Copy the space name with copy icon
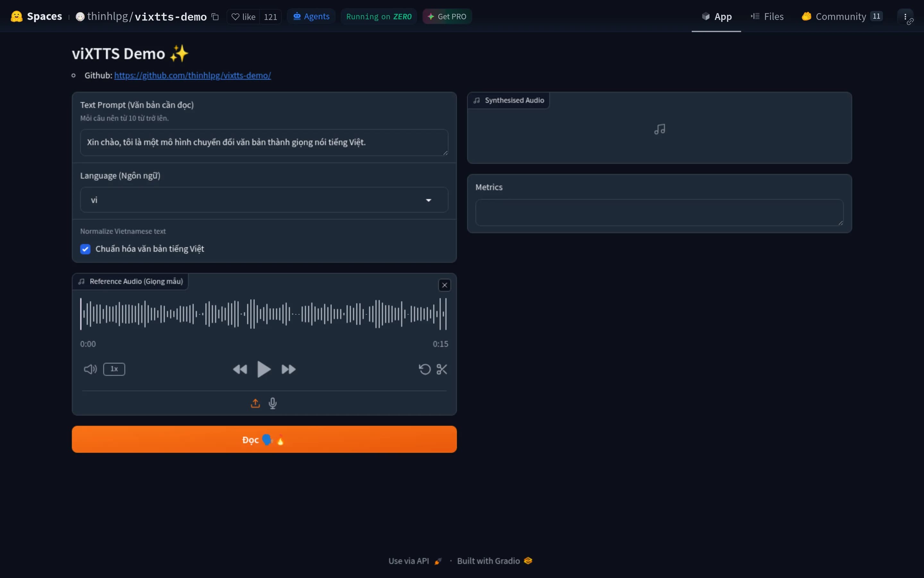924x578 pixels. (215, 17)
